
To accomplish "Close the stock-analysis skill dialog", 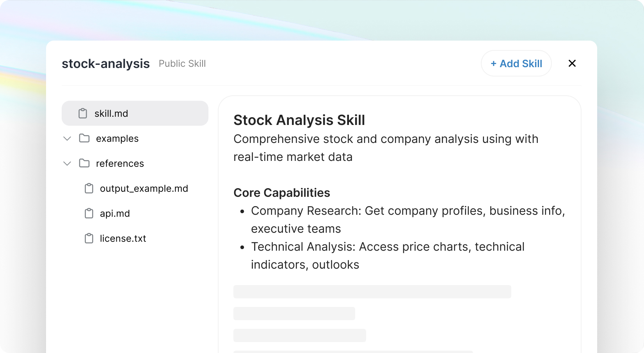I will 572,63.
